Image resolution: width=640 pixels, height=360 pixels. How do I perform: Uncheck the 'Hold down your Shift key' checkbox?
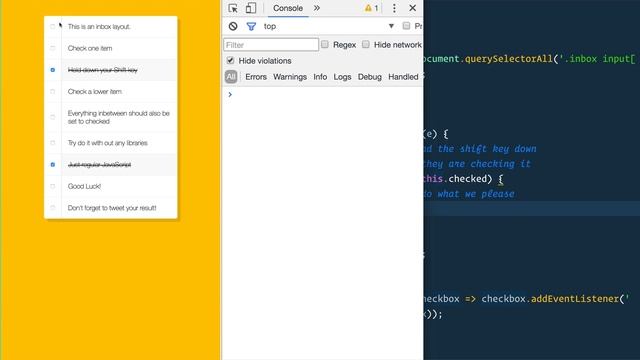pos(53,70)
